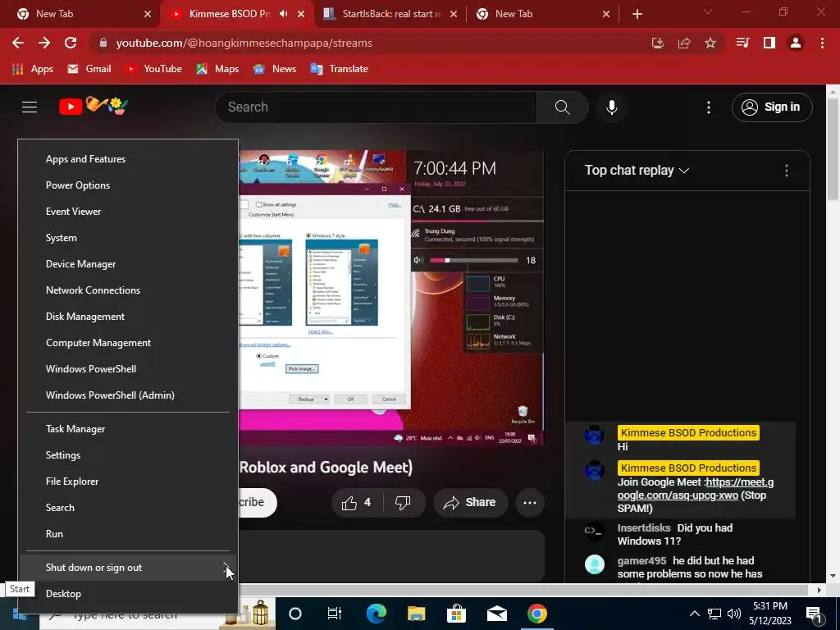The image size is (840, 630).
Task: Mute the Kimmese BSOD tab audio icon
Action: click(x=283, y=14)
